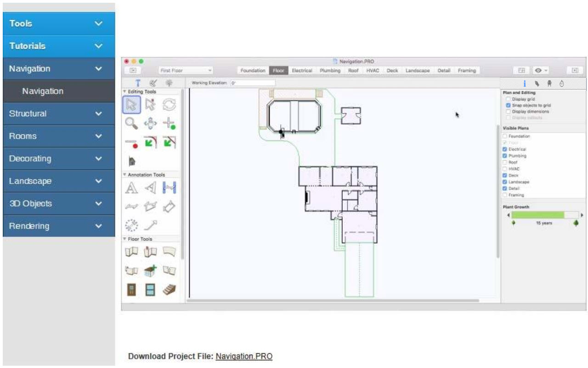Open the info inspector icon
The width and height of the screenshot is (588, 368).
524,84
